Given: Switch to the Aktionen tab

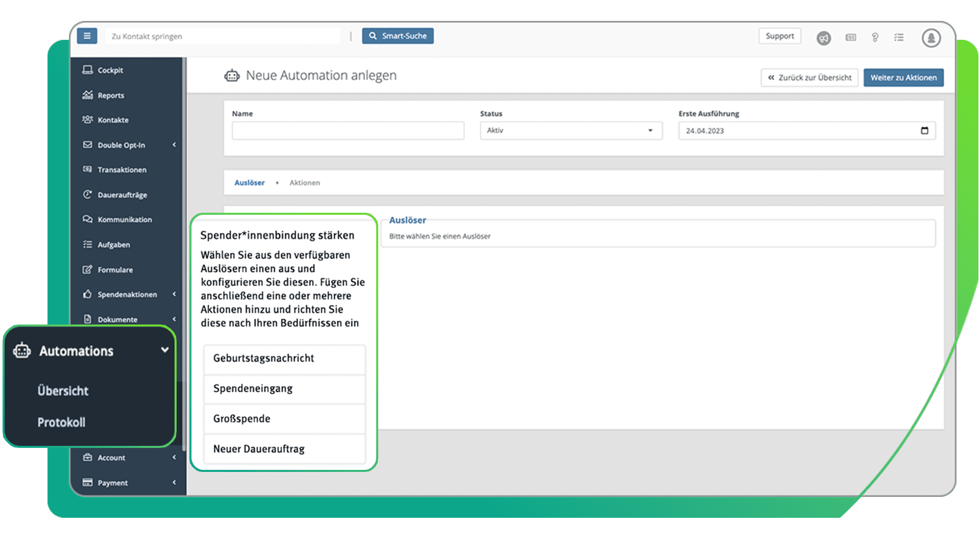Looking at the screenshot, I should click(x=305, y=183).
